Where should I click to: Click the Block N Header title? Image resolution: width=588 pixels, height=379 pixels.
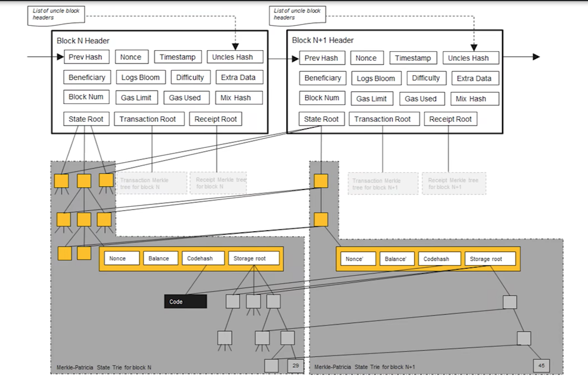(83, 41)
